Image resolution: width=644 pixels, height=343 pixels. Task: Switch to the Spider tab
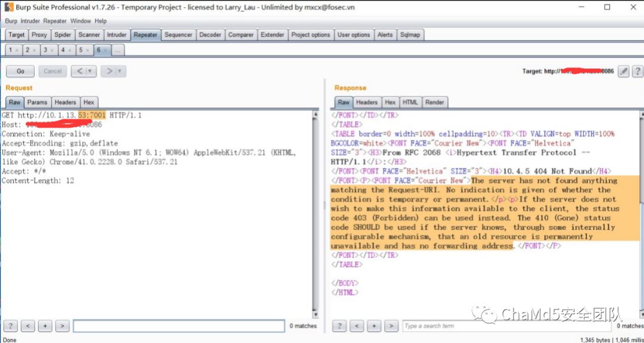coord(63,35)
